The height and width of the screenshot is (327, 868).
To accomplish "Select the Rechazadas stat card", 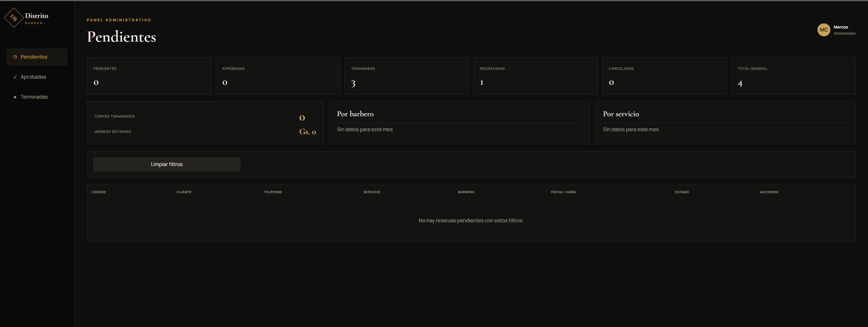I will click(536, 76).
